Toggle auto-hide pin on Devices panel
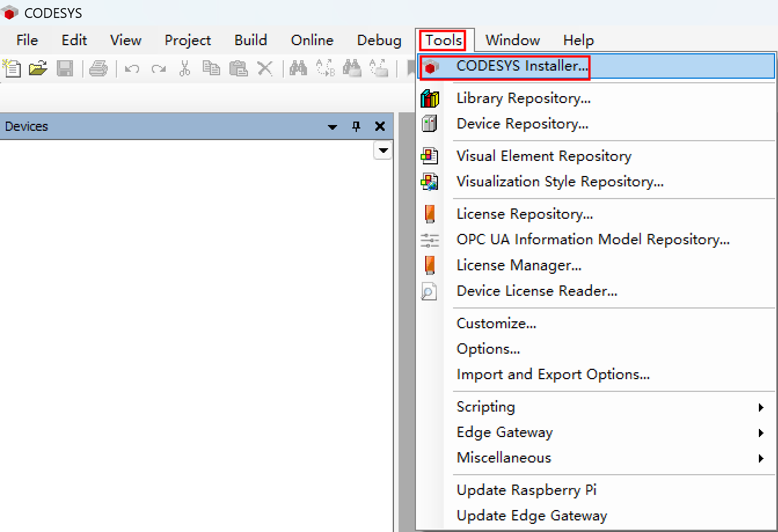This screenshot has height=532, width=778. pos(356,127)
